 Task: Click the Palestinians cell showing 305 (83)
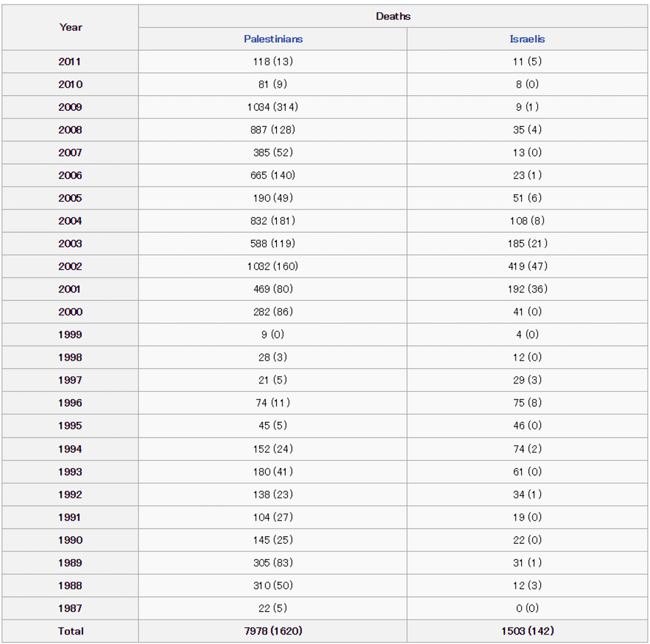(x=272, y=563)
